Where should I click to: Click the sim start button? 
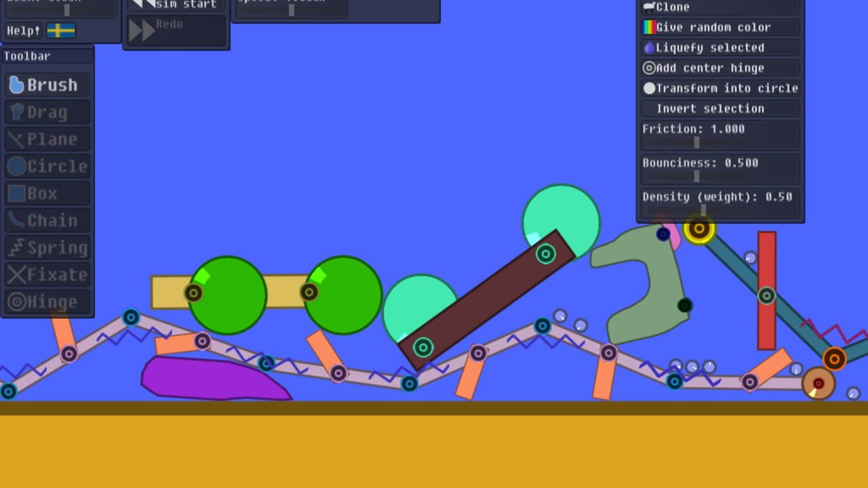point(176,5)
